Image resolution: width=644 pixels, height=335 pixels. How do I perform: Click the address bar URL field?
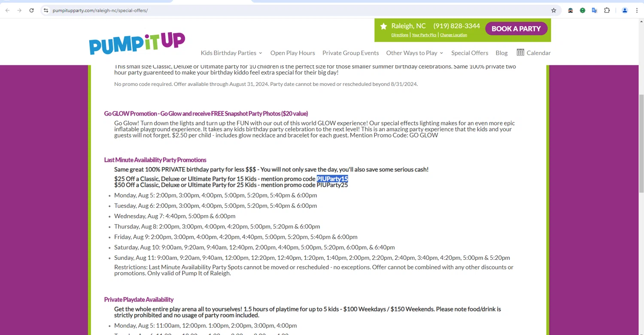click(301, 10)
